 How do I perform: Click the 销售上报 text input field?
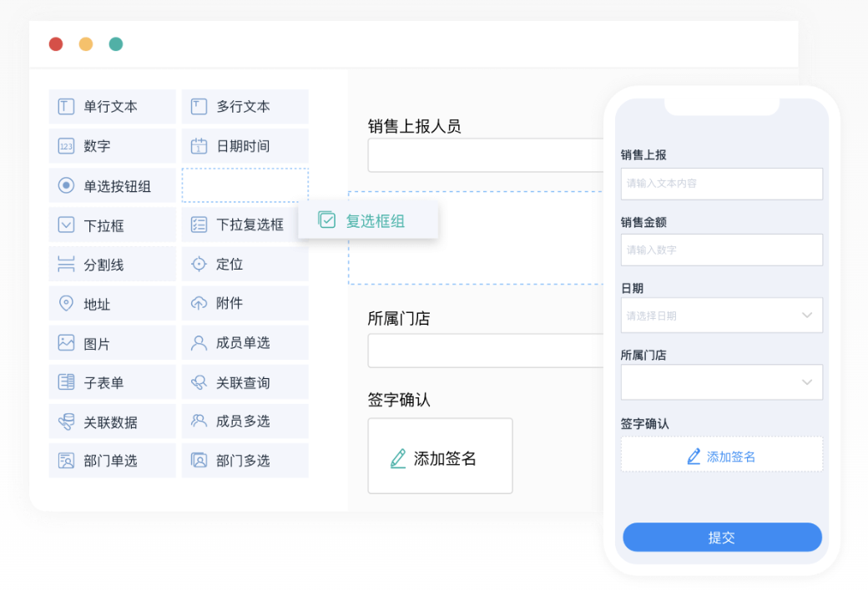721,184
